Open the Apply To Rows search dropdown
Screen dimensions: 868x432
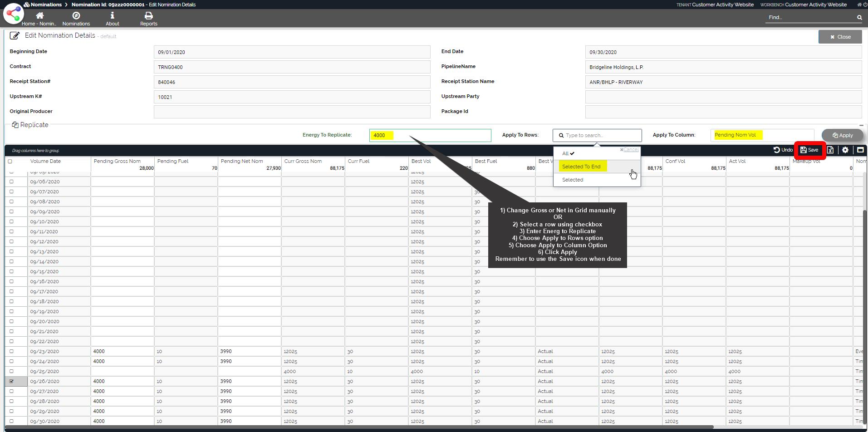[597, 135]
